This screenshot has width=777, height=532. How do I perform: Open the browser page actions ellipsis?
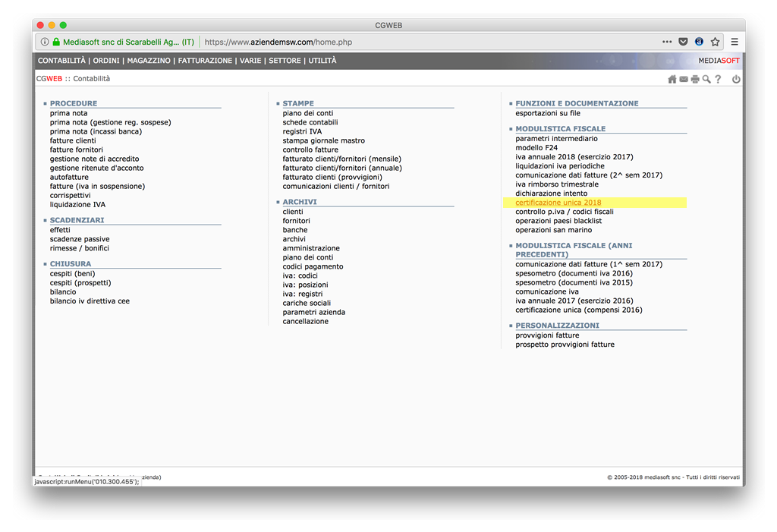pos(667,42)
